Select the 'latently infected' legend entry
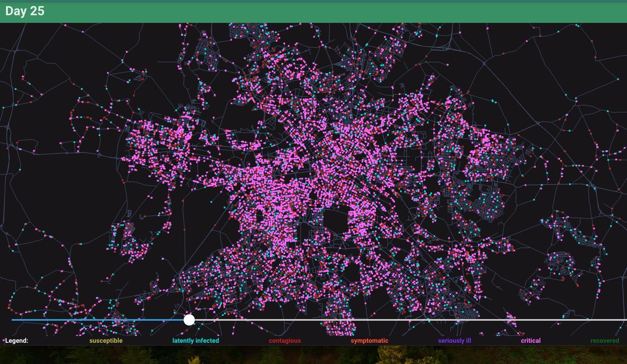627x364 pixels. click(196, 341)
